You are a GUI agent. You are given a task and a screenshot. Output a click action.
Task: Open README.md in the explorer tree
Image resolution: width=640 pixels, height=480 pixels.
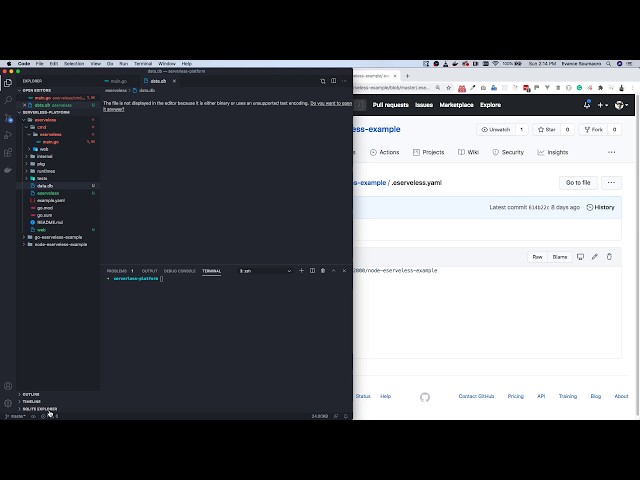point(49,222)
